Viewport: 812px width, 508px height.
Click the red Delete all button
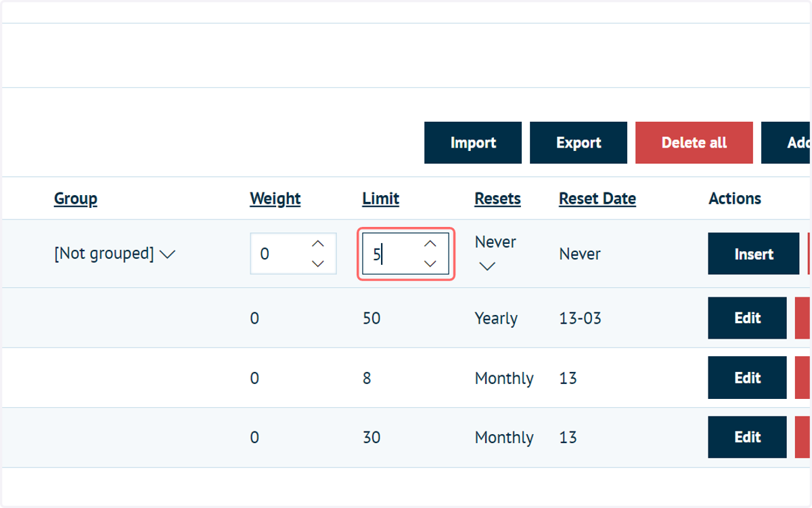point(694,143)
